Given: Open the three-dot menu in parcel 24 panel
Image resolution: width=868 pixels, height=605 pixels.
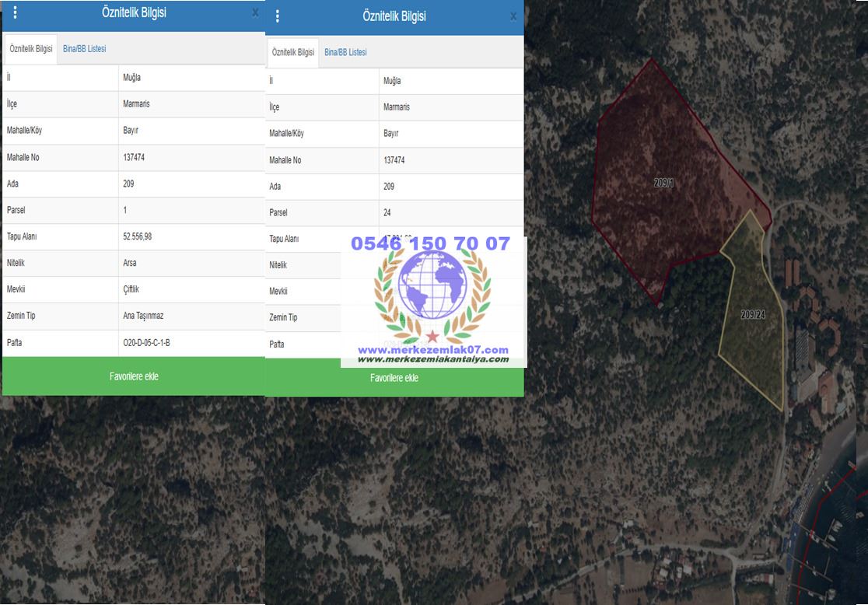Looking at the screenshot, I should tap(278, 16).
